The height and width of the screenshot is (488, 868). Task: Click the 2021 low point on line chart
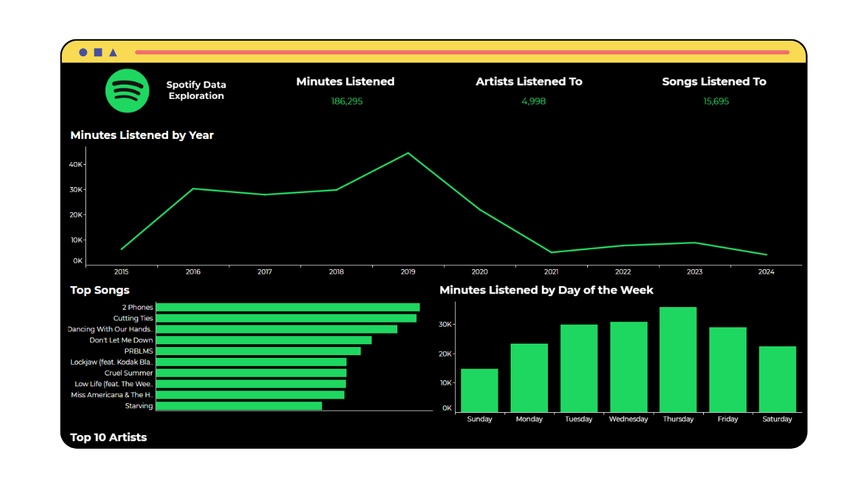pyautogui.click(x=551, y=252)
